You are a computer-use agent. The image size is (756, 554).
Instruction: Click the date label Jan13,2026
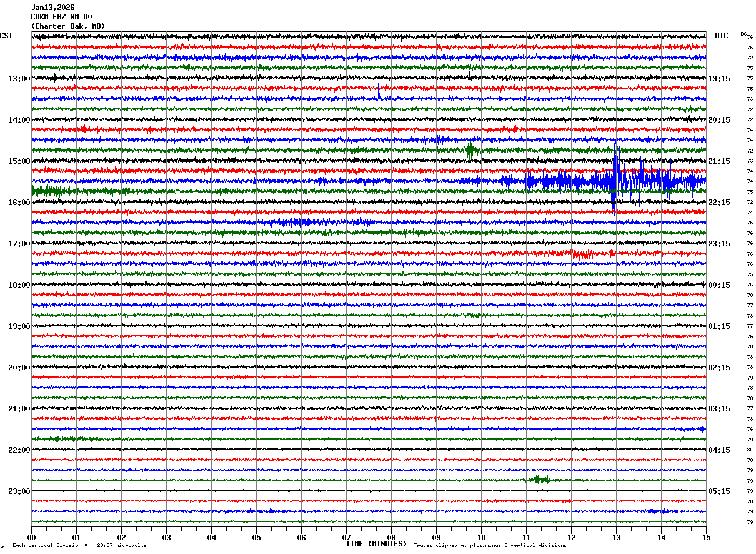(52, 8)
